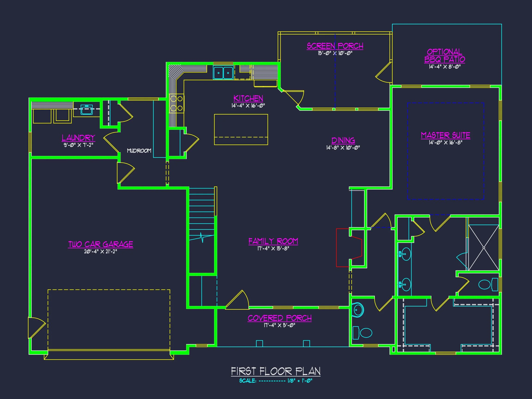The height and width of the screenshot is (399, 532).
Task: Click the OPTIONAL BBQ PATIO label
Action: point(444,56)
